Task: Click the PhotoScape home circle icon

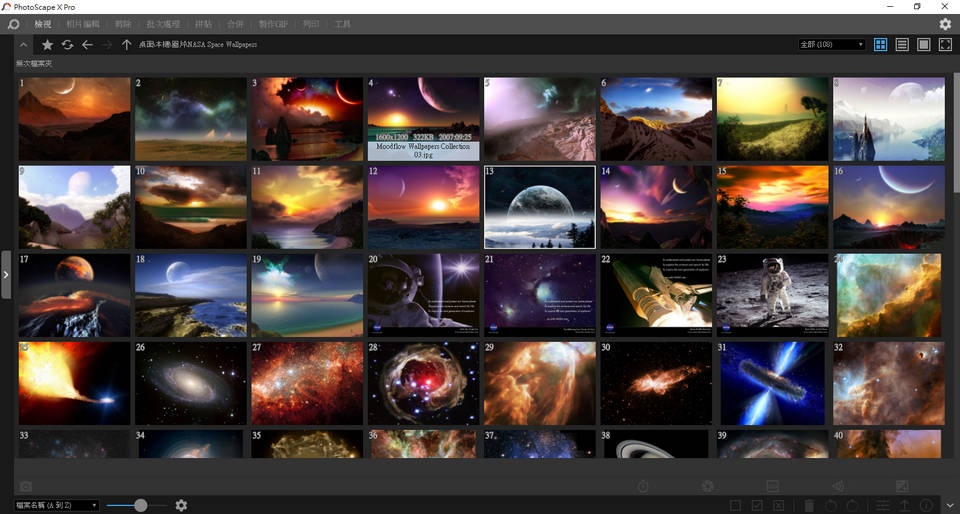Action: [14, 24]
